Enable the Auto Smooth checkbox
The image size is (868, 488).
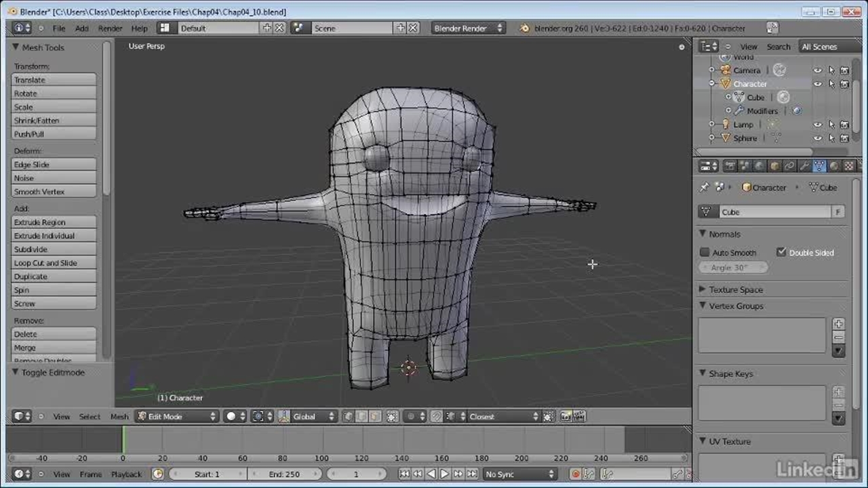pyautogui.click(x=705, y=253)
